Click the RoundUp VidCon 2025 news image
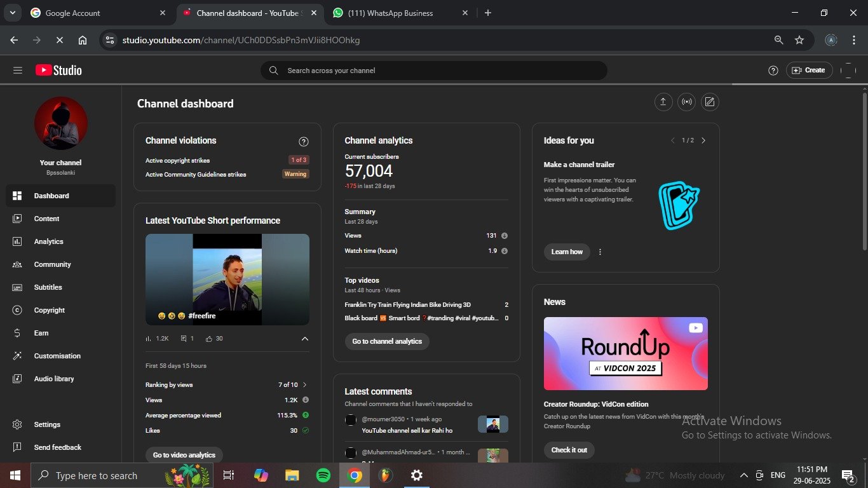The height and width of the screenshot is (488, 868). tap(626, 353)
